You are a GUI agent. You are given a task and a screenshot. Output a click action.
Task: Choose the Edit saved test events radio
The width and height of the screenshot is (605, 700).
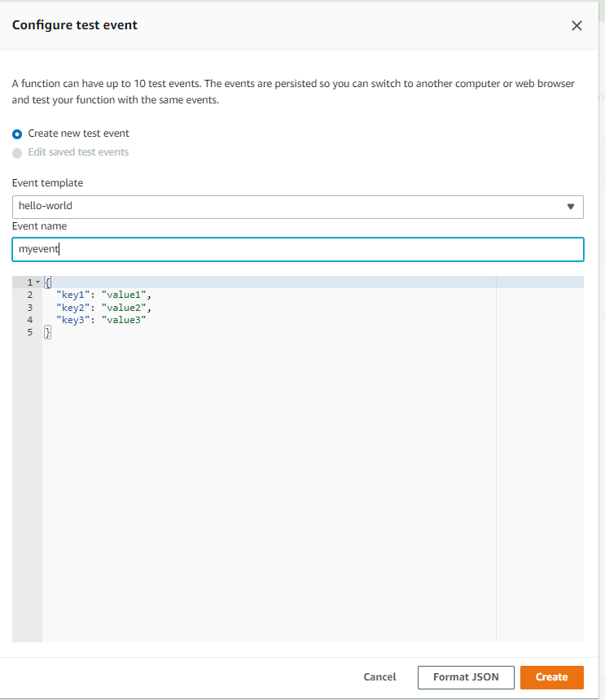[x=17, y=153]
